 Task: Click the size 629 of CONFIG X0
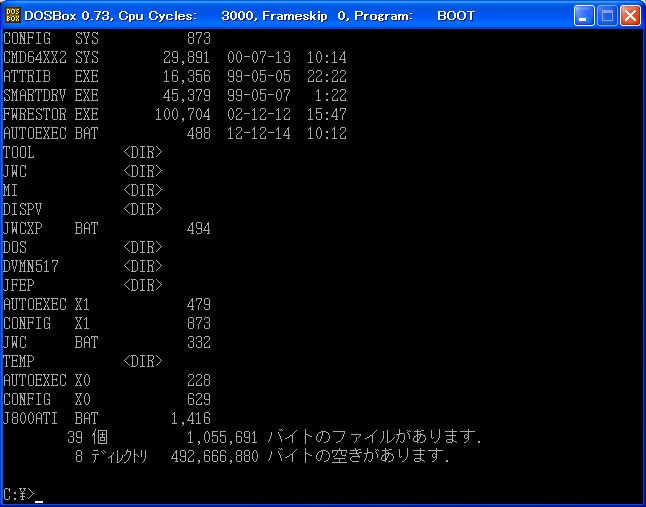tap(199, 400)
